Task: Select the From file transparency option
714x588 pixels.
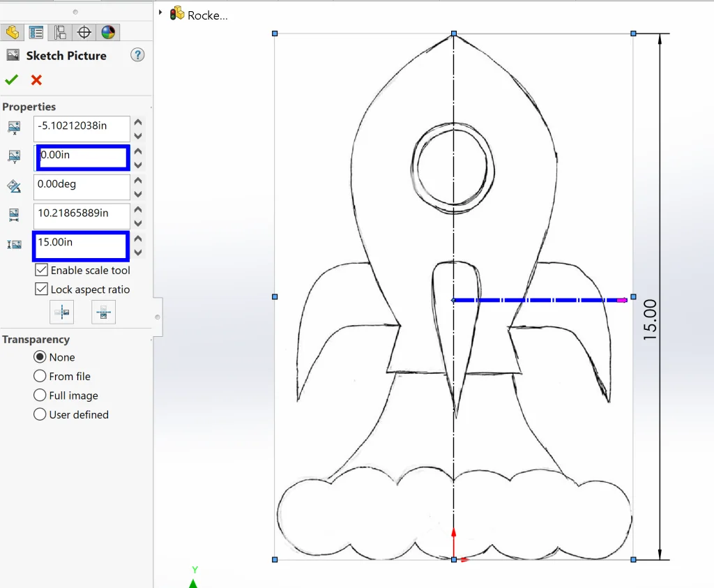Action: pos(40,376)
